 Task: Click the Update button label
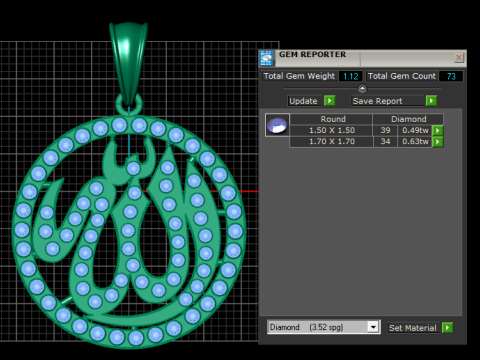pos(303,101)
